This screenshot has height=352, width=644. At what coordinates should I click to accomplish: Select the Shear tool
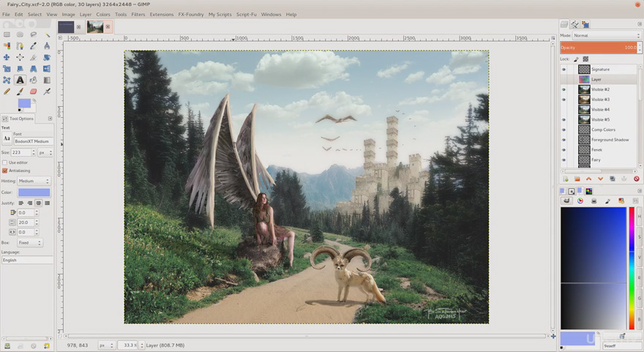pyautogui.click(x=20, y=69)
